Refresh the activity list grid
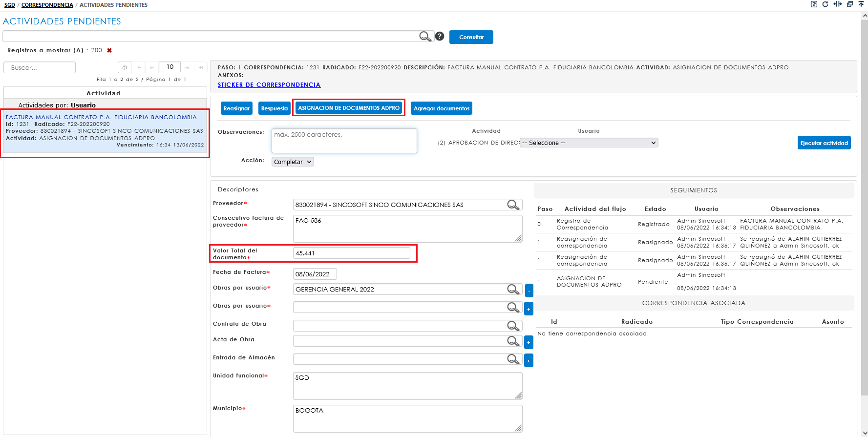 coord(125,67)
